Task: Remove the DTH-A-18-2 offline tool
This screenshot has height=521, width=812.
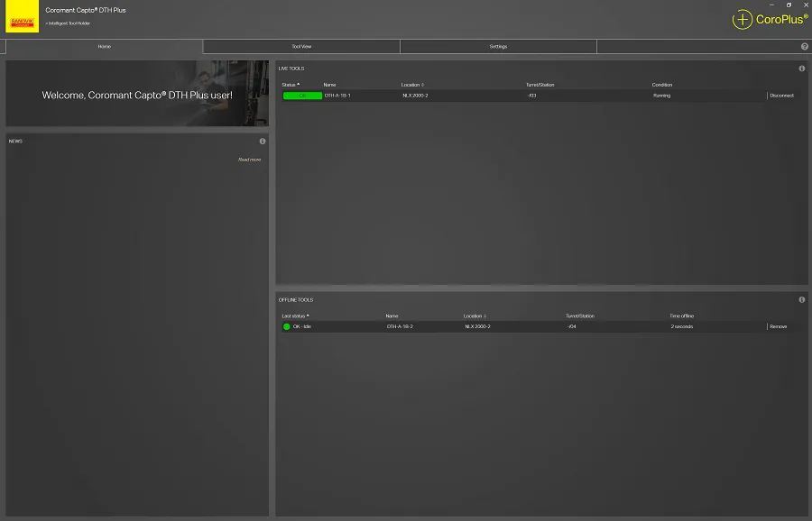Action: click(778, 326)
